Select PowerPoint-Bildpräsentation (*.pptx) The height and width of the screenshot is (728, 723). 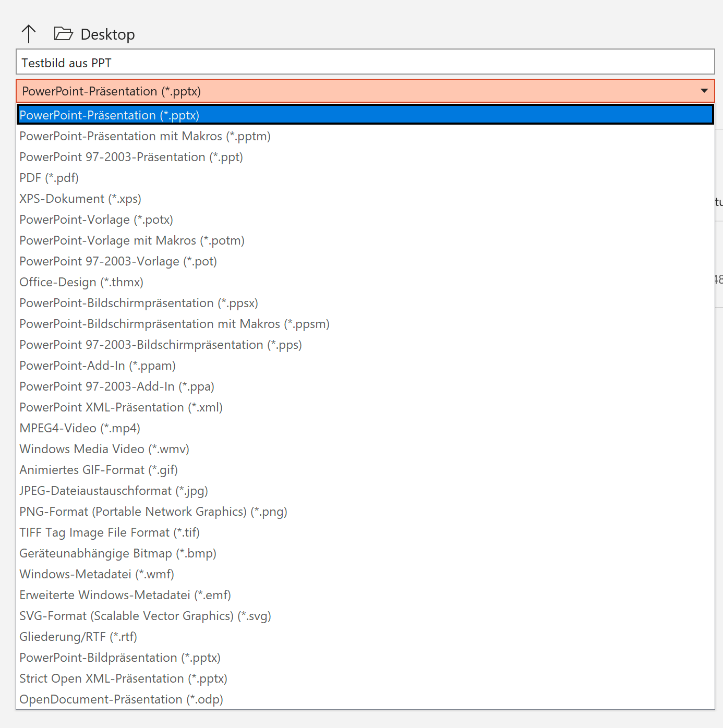click(x=365, y=658)
